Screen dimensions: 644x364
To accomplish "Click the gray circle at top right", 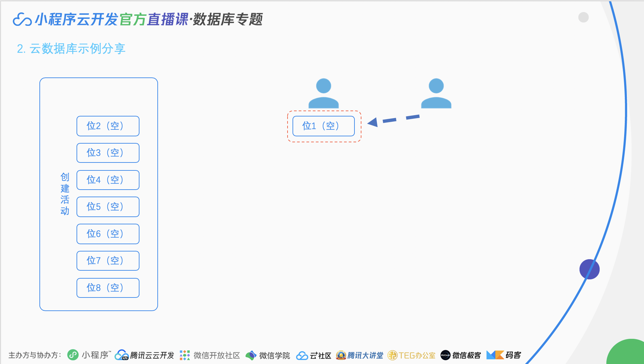I will pyautogui.click(x=583, y=17).
